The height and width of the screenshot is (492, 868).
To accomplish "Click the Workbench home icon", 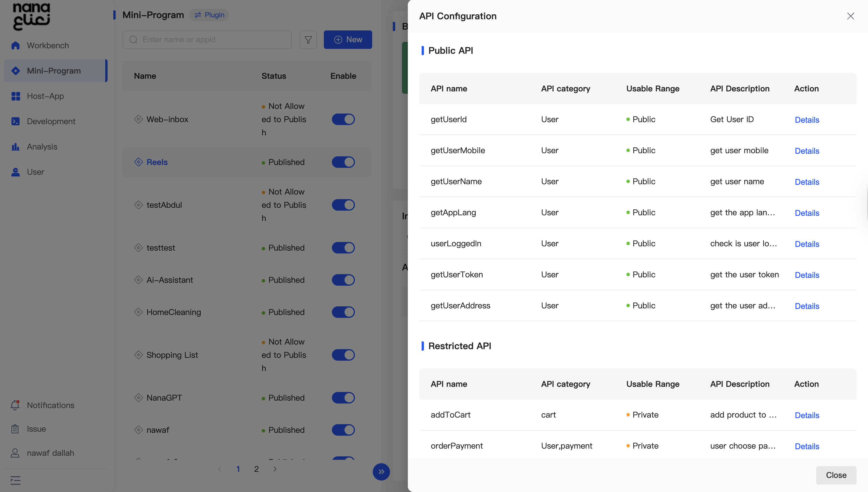I will click(x=16, y=46).
